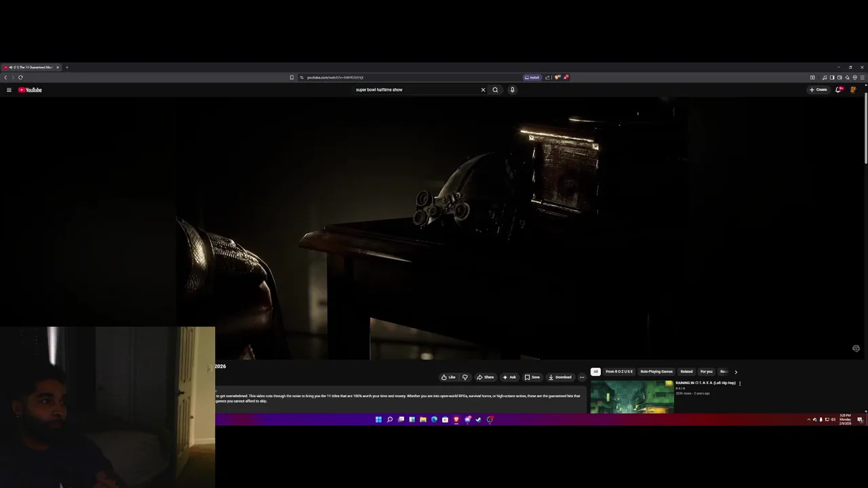
Task: Click the share page icon in address bar
Action: tap(547, 77)
